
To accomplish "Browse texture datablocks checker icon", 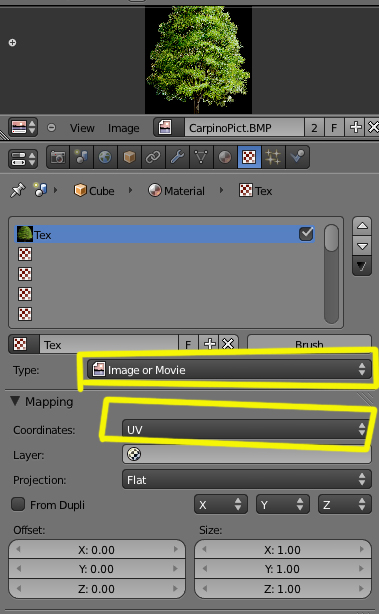I will coord(24,344).
